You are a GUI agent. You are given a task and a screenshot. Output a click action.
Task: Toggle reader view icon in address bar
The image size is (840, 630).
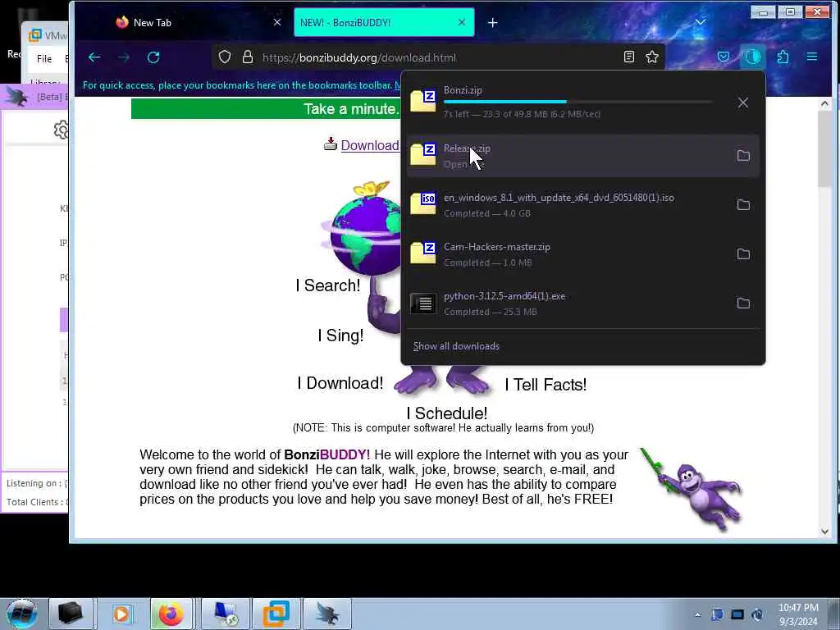pos(629,57)
